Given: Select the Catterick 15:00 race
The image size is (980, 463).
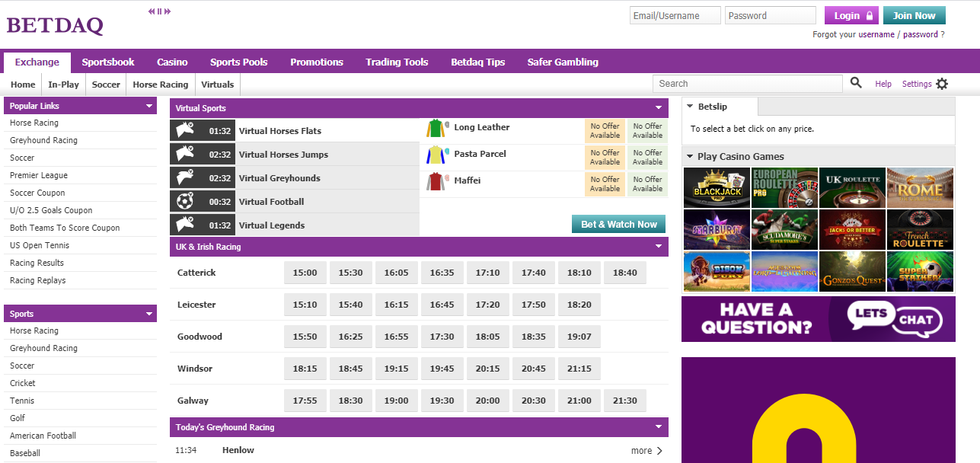Looking at the screenshot, I should pos(305,273).
